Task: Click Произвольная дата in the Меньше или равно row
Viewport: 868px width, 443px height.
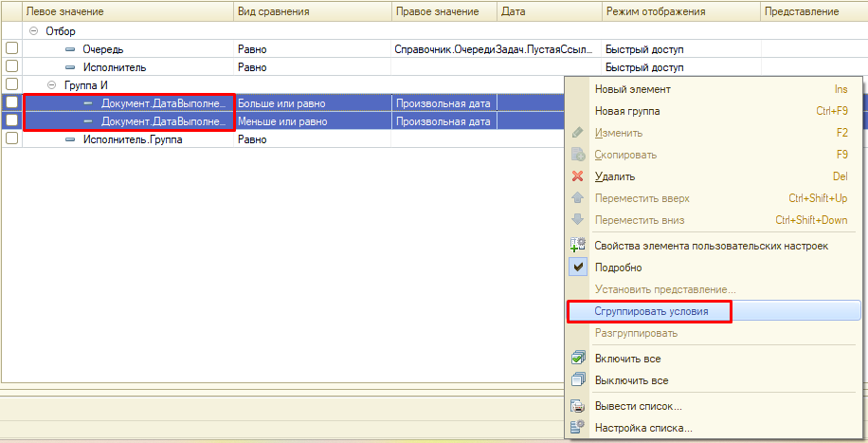Action: [x=444, y=121]
